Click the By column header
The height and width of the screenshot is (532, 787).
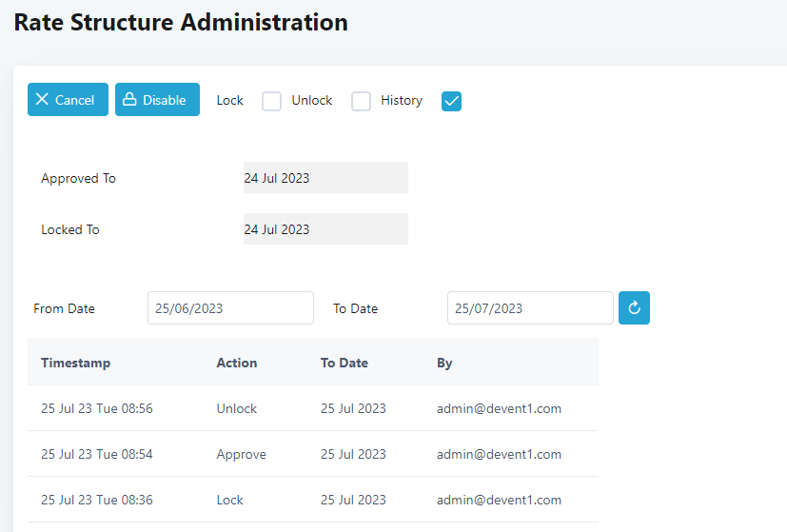pos(444,363)
